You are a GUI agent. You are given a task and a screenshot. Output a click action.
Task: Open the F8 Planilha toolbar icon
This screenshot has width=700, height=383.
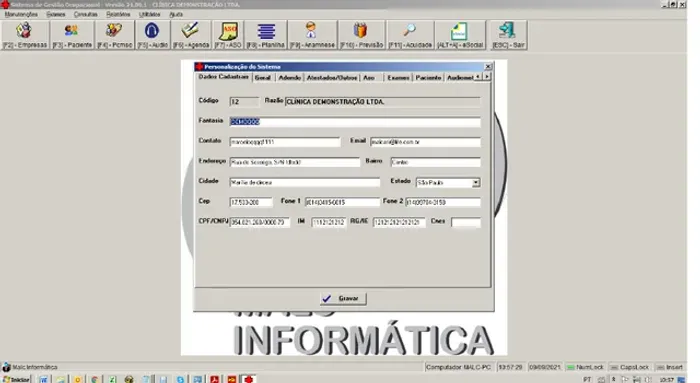(x=265, y=35)
